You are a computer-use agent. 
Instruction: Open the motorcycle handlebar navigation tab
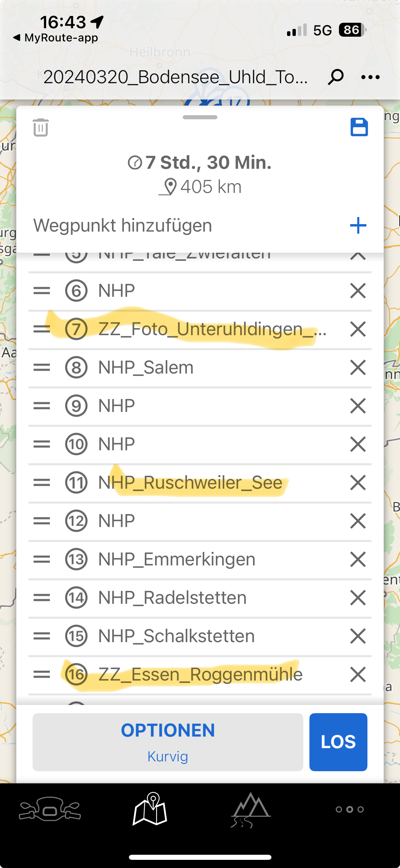50,809
